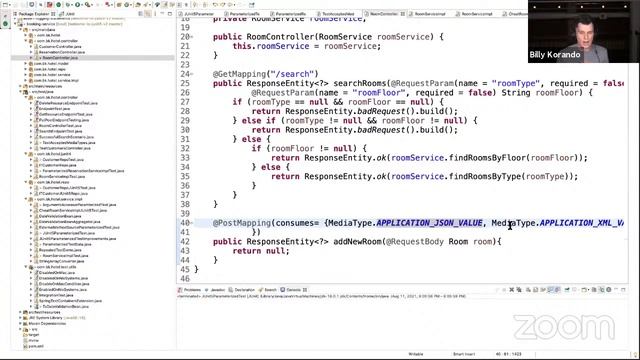Expand Maven Dependencies node arrow

(x=20, y=323)
